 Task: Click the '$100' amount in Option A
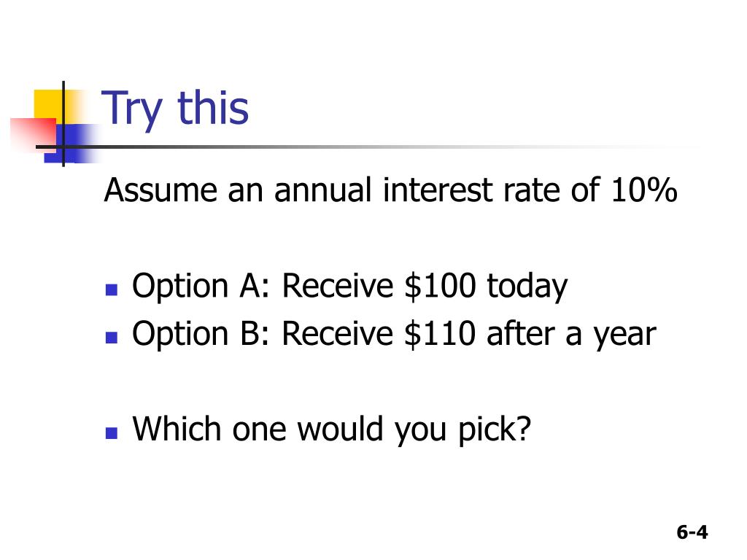440,286
